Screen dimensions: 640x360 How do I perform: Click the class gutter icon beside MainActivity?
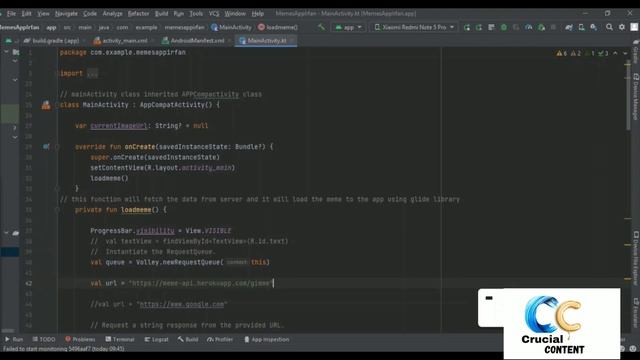click(46, 105)
